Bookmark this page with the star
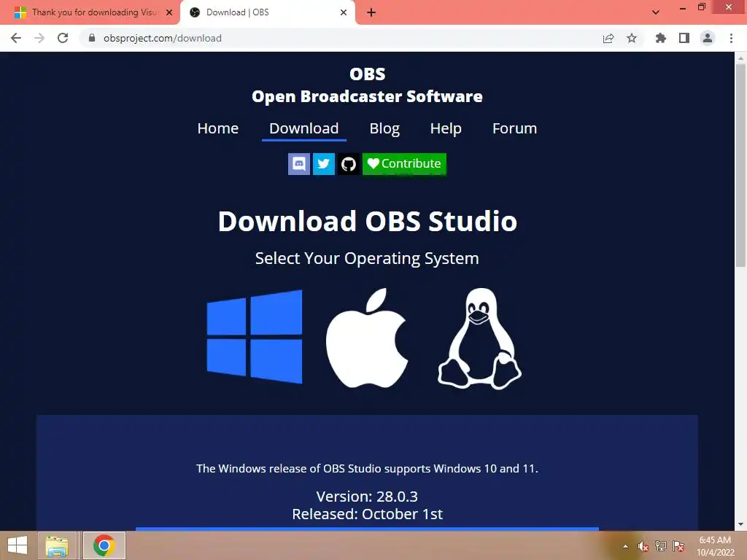Image resolution: width=747 pixels, height=560 pixels. (x=632, y=38)
